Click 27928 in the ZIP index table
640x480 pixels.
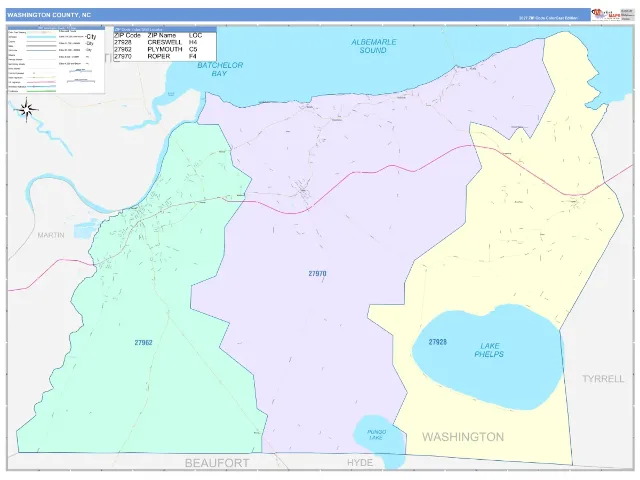coord(123,42)
